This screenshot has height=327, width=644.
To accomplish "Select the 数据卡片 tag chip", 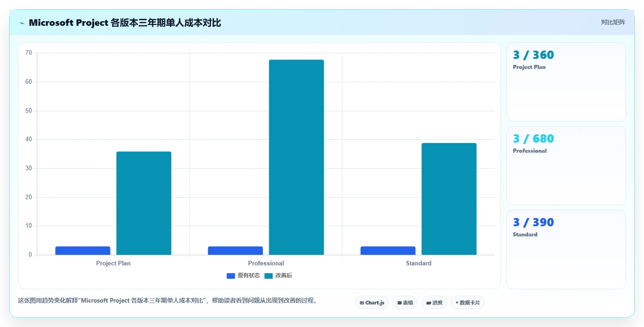I will 468,303.
